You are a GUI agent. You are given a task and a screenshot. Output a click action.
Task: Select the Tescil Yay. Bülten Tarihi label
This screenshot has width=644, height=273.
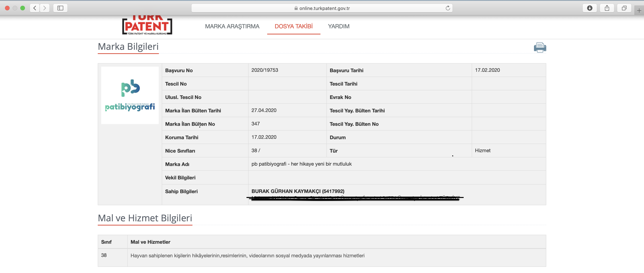click(x=357, y=111)
